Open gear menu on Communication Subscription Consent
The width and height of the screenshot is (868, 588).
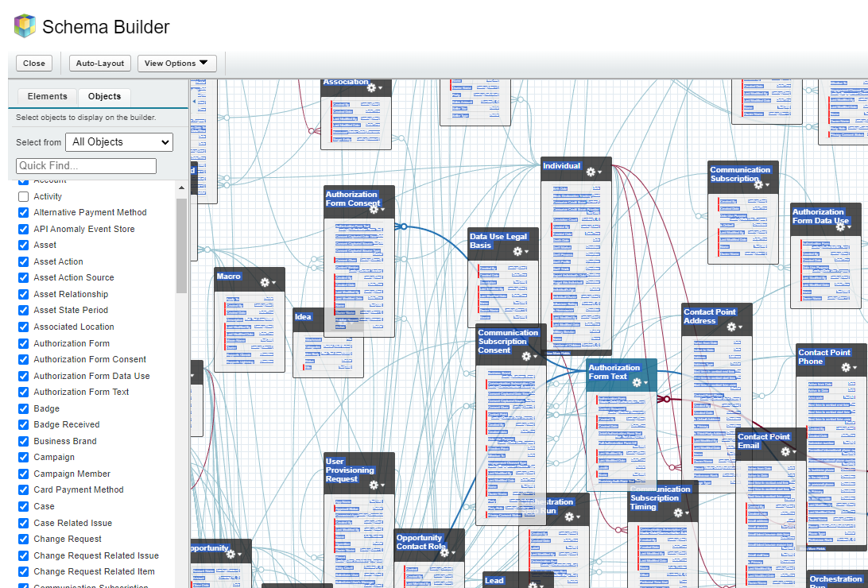(529, 357)
